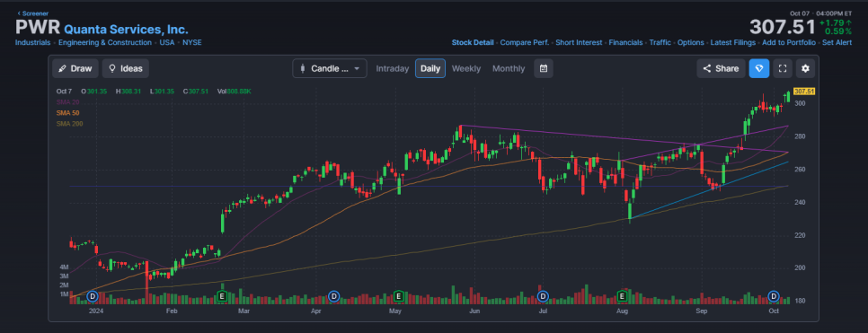This screenshot has height=333, width=868.
Task: Open Engineering & Construction industry link
Action: 105,42
